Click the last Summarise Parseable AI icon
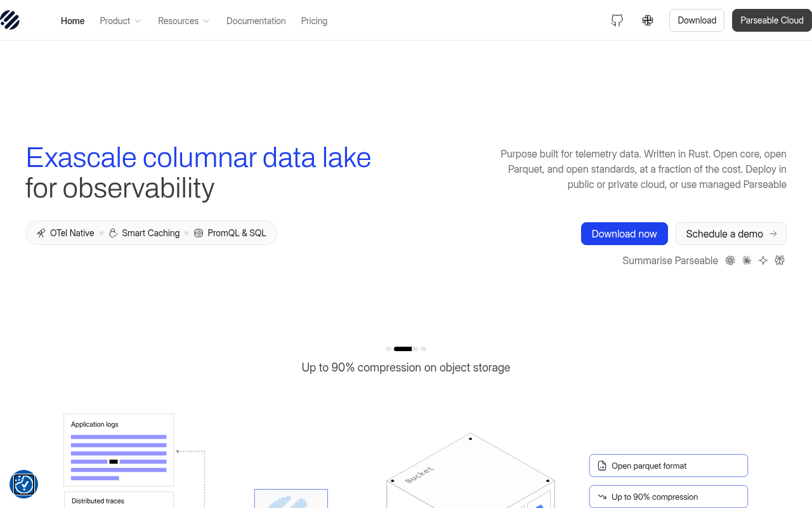This screenshot has width=812, height=508. click(x=780, y=260)
